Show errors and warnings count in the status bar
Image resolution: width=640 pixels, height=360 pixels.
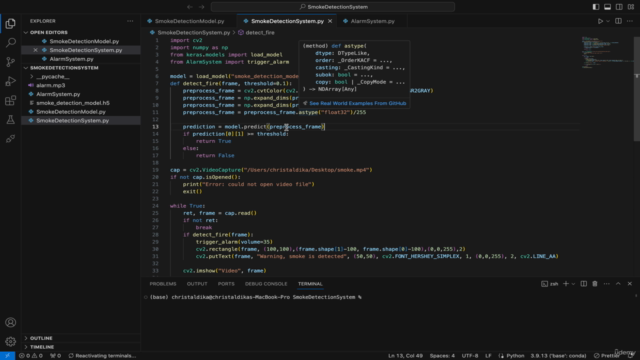coord(31,356)
